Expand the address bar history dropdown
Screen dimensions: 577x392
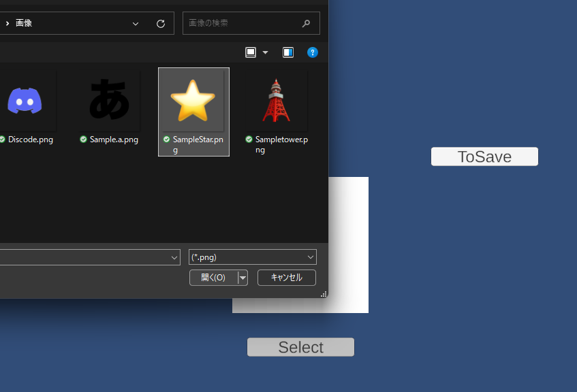point(136,24)
